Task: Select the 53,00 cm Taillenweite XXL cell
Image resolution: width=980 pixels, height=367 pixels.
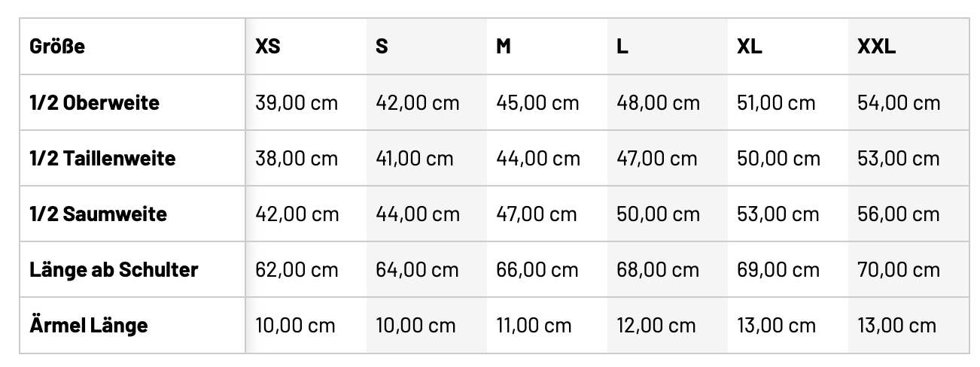Action: tap(899, 159)
